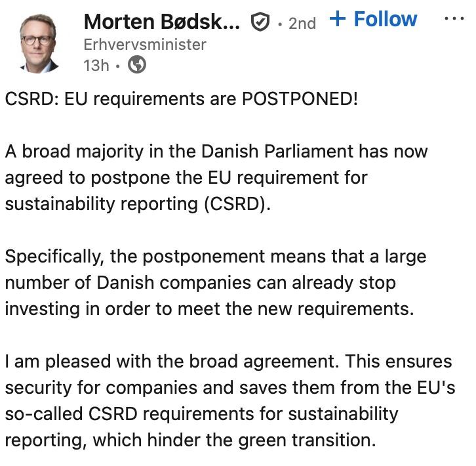Click the Erhvervsminister headline text

[x=145, y=45]
